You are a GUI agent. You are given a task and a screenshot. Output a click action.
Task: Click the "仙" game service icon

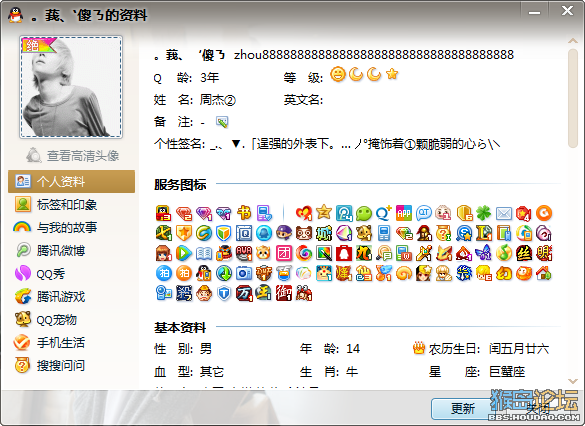click(364, 273)
